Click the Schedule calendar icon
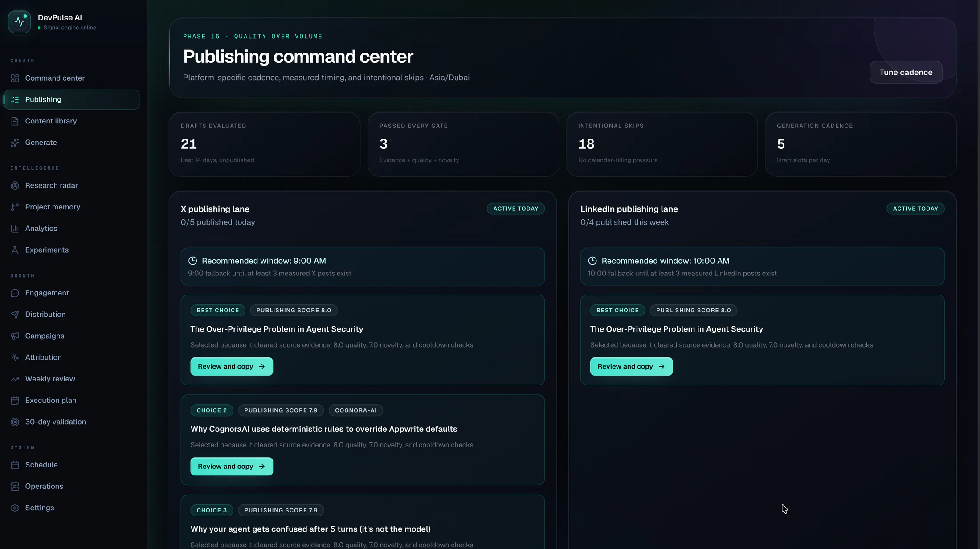 [15, 465]
